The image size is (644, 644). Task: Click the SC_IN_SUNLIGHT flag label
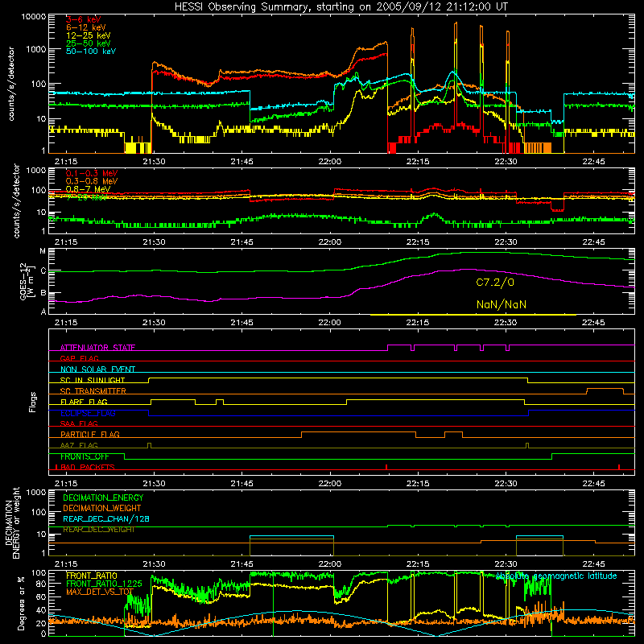point(93,380)
